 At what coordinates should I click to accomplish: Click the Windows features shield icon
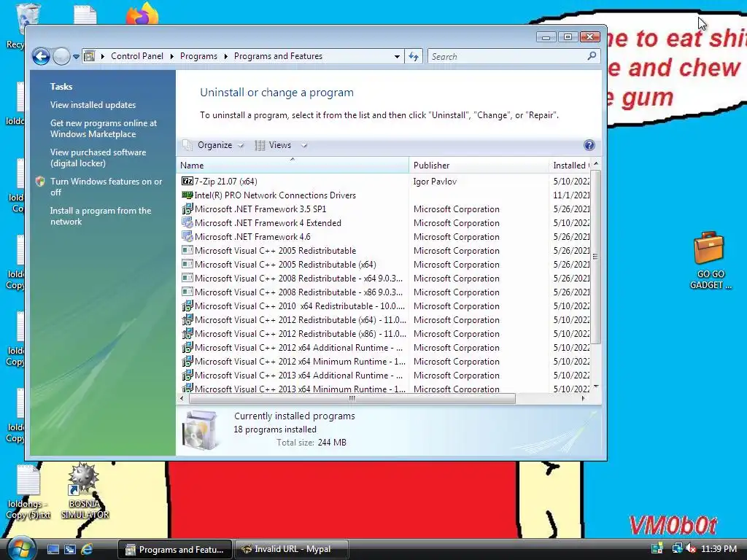[40, 182]
